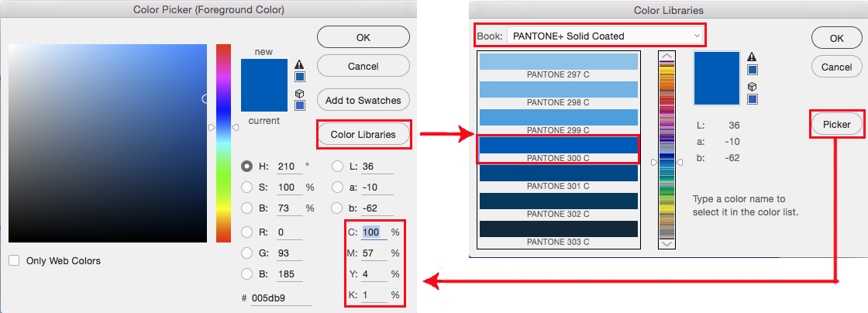Click the green G value field 93
Image resolution: width=868 pixels, height=313 pixels.
point(289,253)
